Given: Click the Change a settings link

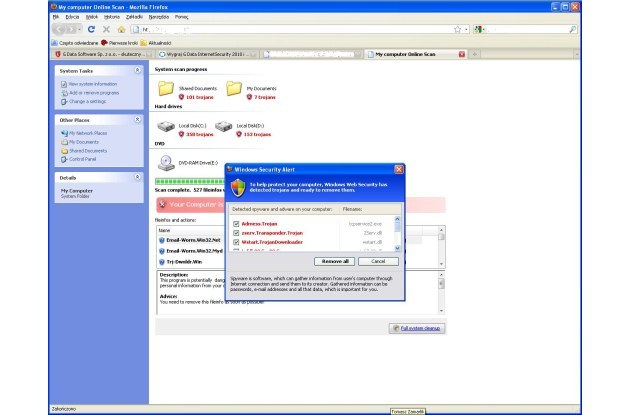Looking at the screenshot, I should point(88,102).
